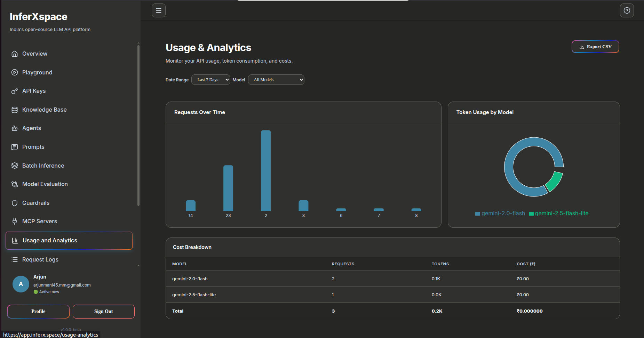Click the Model Evaluation compare icon

click(x=15, y=184)
